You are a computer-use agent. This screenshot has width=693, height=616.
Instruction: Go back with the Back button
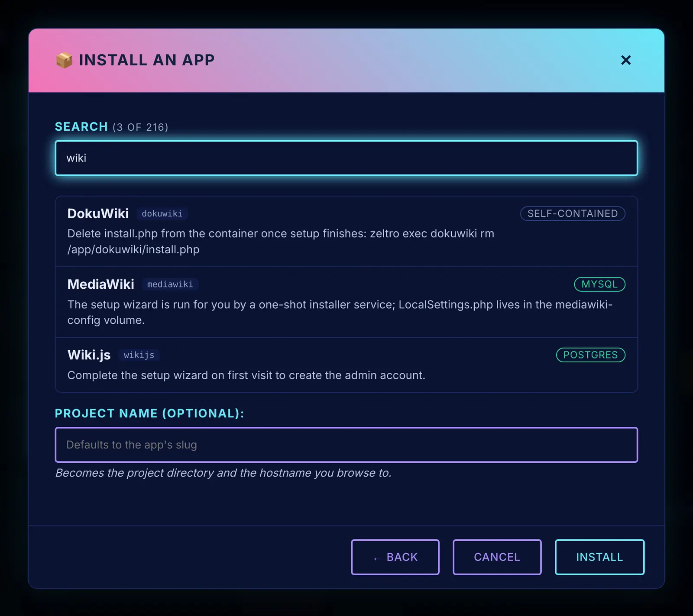pyautogui.click(x=395, y=557)
